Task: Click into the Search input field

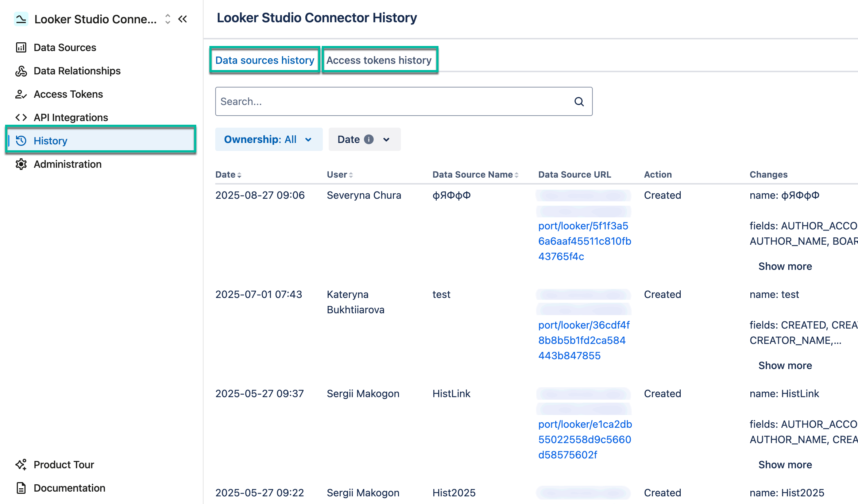Action: tap(383, 101)
